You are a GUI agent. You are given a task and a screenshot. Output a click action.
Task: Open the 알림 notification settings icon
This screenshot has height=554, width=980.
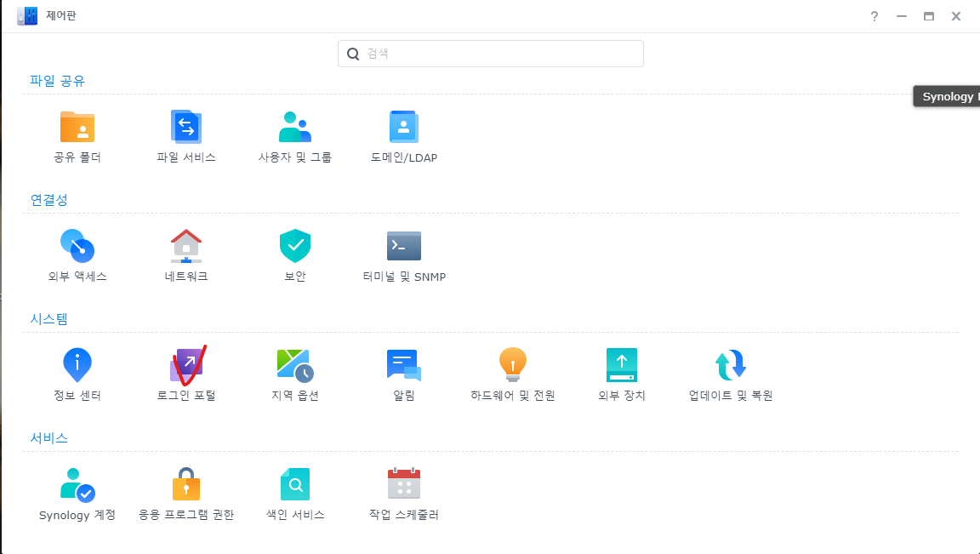click(404, 366)
